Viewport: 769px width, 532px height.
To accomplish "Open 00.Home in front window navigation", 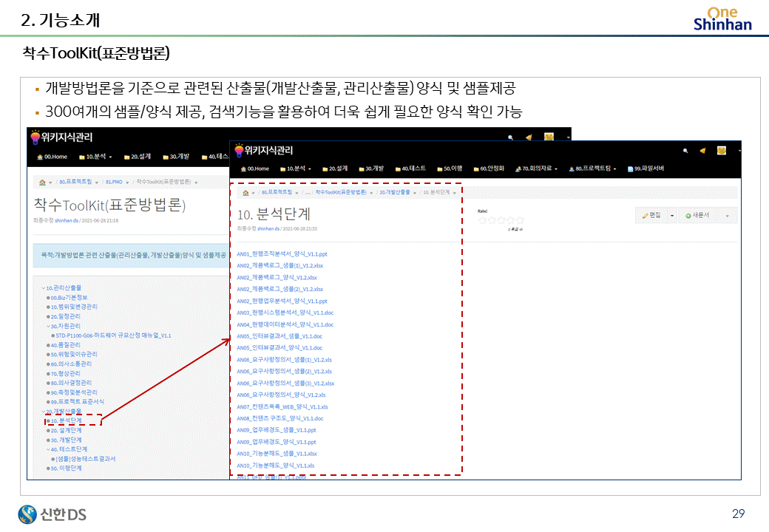I will coord(255,168).
